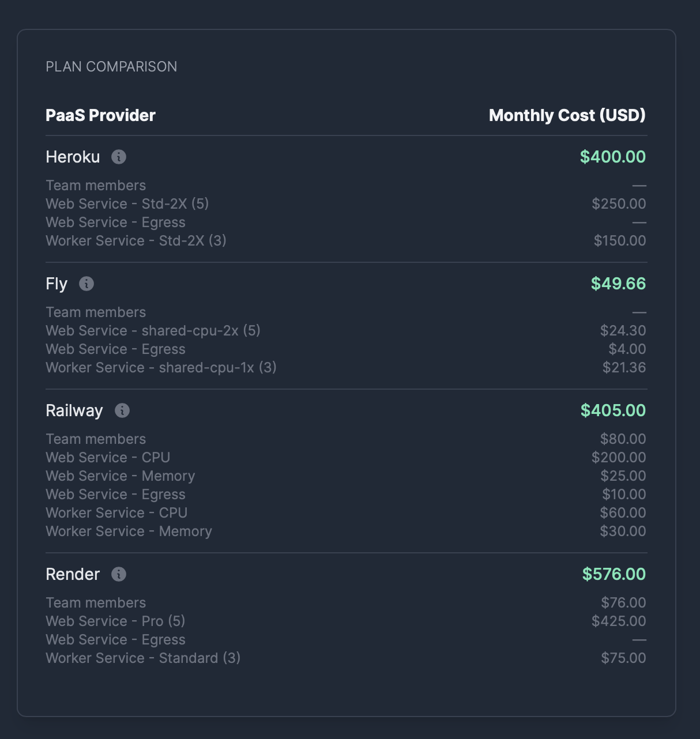700x739 pixels.
Task: Click the Monthly Cost (USD) column header
Action: tap(567, 115)
